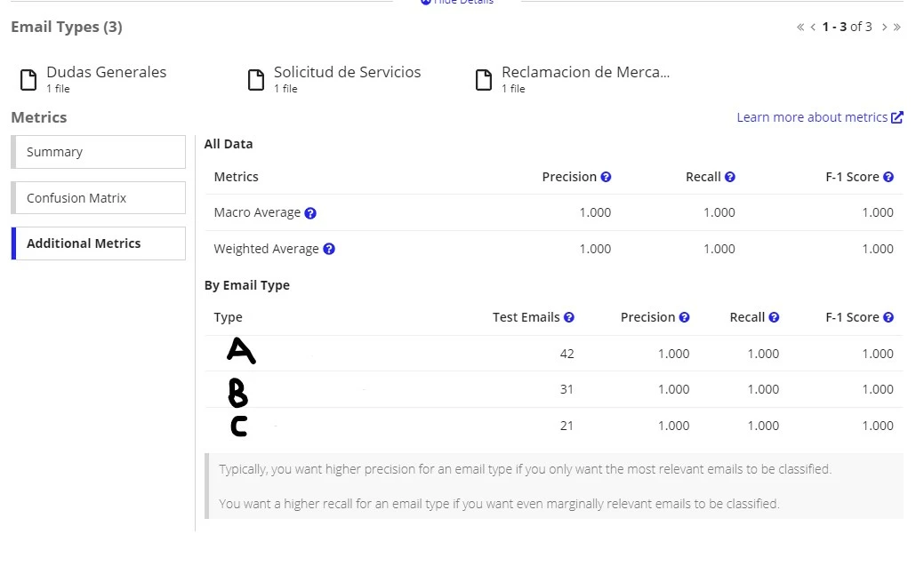The height and width of the screenshot is (566, 924).
Task: Jump to first page of email types
Action: point(800,27)
